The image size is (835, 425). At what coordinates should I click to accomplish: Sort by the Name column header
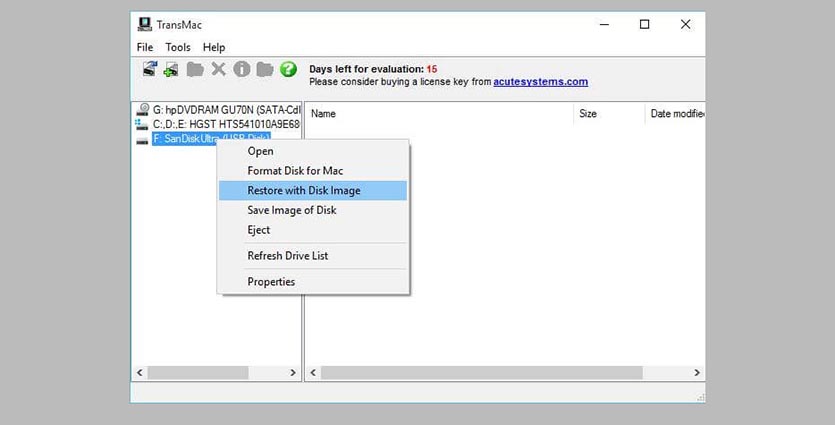[324, 114]
